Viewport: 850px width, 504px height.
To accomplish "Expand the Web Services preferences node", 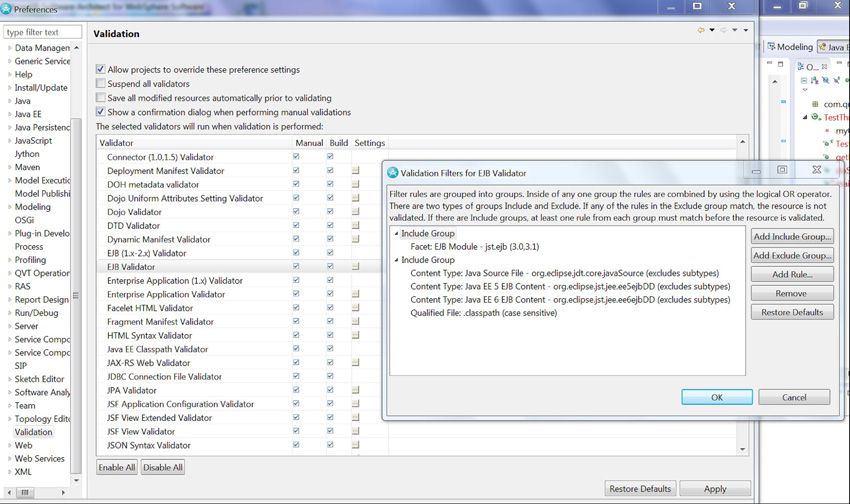I will coord(9,458).
